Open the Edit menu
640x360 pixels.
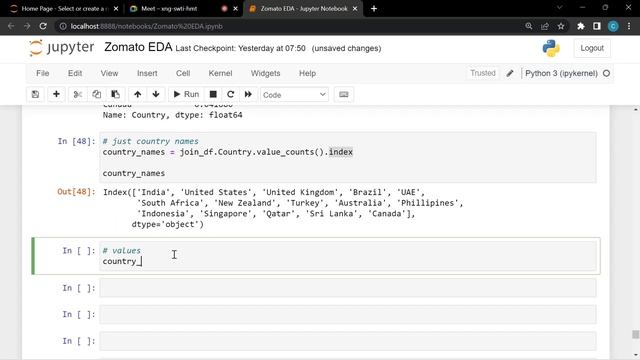75,73
